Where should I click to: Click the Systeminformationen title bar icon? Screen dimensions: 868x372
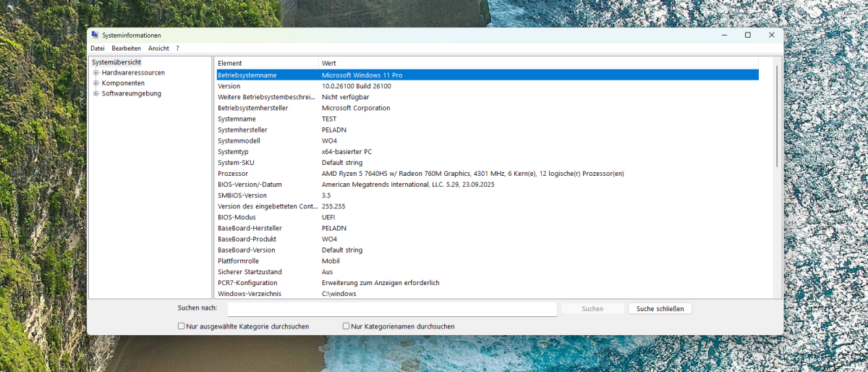pyautogui.click(x=95, y=35)
